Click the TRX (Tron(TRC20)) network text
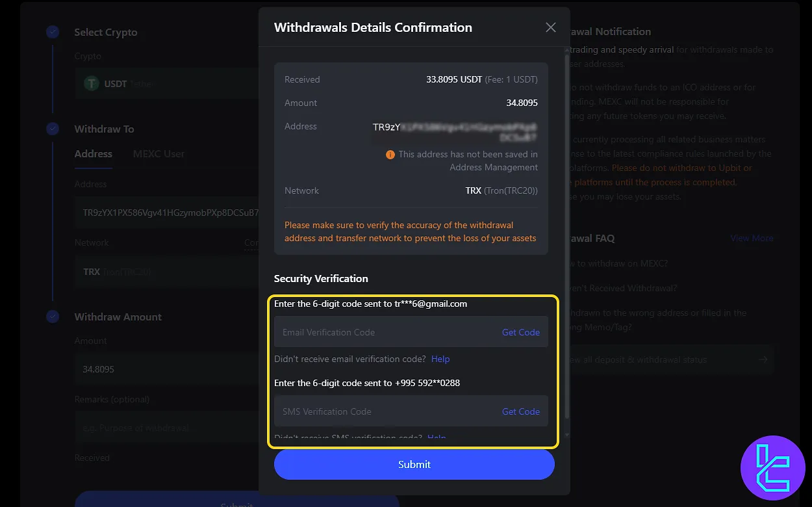The width and height of the screenshot is (812, 507). pyautogui.click(x=501, y=190)
